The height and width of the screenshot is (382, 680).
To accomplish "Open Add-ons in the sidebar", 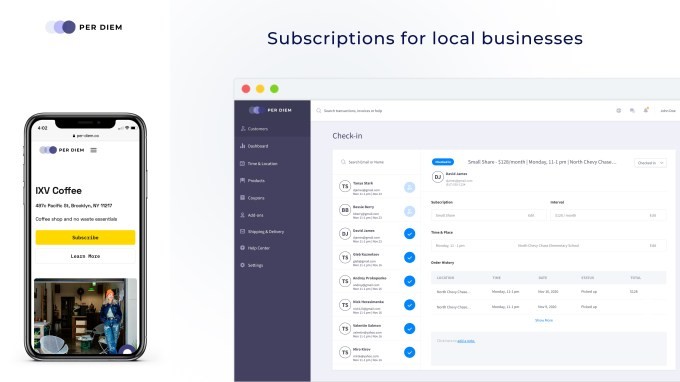I will (252, 215).
